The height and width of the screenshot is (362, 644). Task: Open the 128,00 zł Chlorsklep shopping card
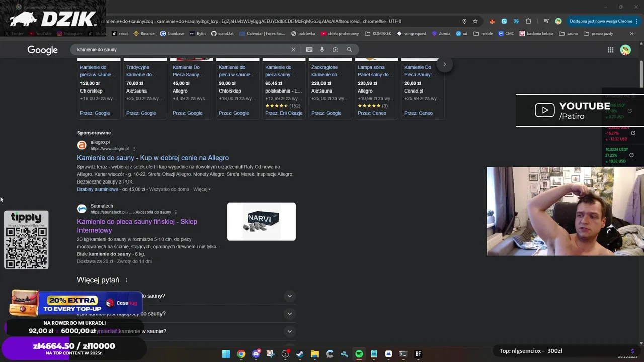pyautogui.click(x=99, y=88)
